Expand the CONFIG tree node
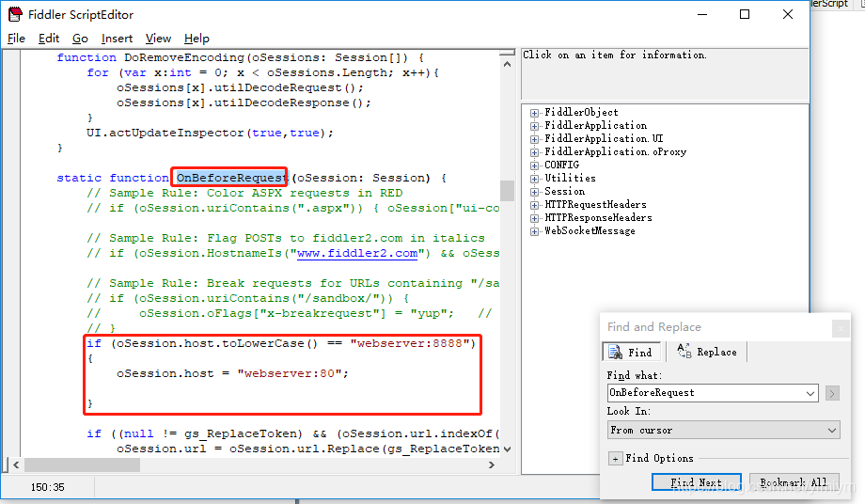 coord(534,166)
